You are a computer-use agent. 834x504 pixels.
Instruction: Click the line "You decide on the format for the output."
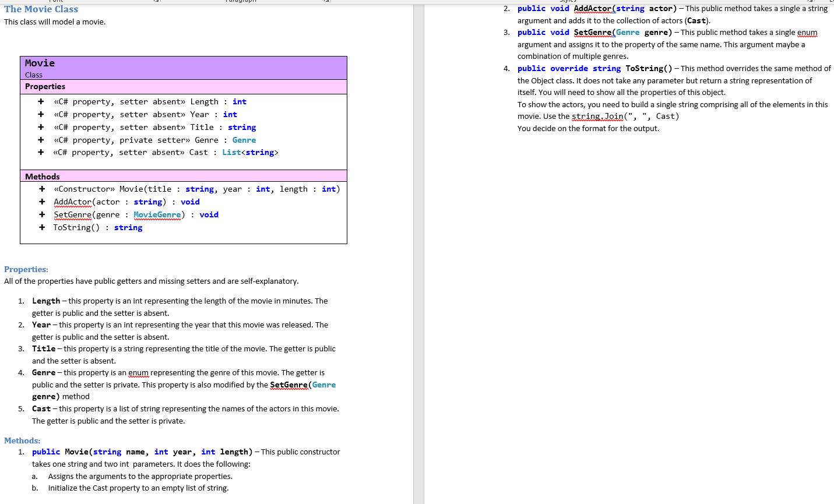tap(588, 129)
